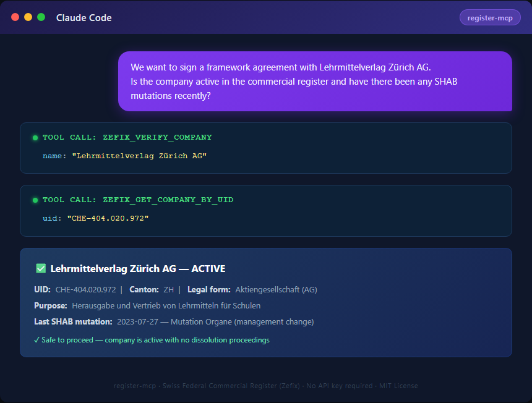Click the register-mcp badge
532x403 pixels.
489,18
